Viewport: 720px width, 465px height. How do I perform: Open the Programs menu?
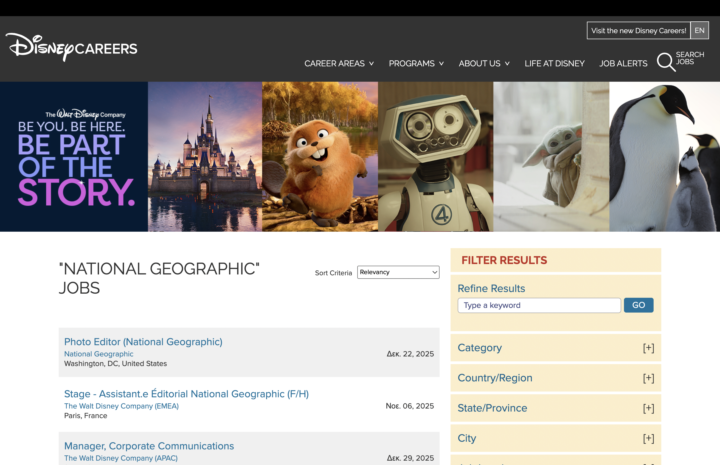[416, 63]
